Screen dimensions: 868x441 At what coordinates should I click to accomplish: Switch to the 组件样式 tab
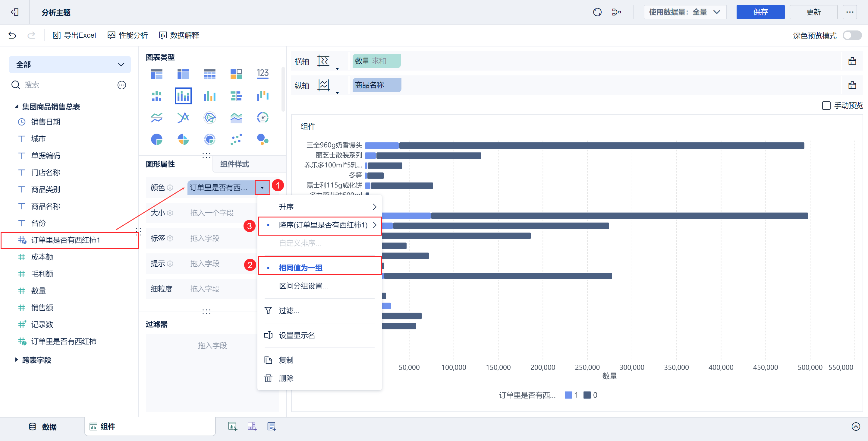(x=235, y=164)
